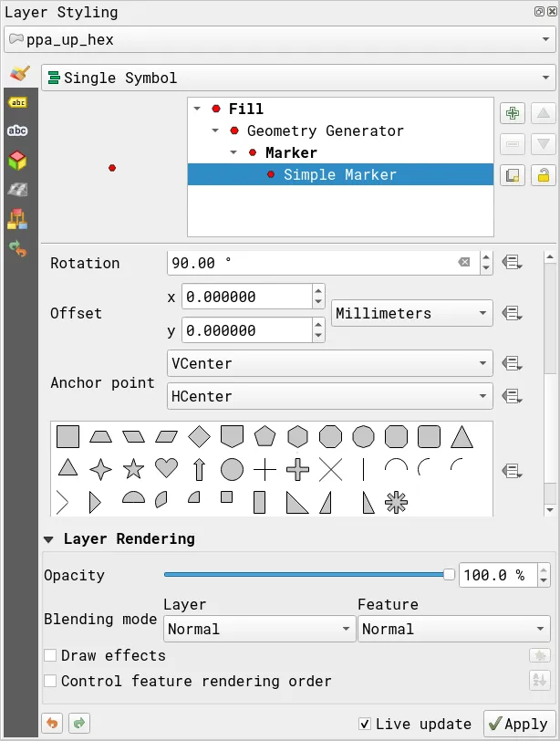Select the half circle marker shape
This screenshot has width=560, height=741.
[x=134, y=497]
